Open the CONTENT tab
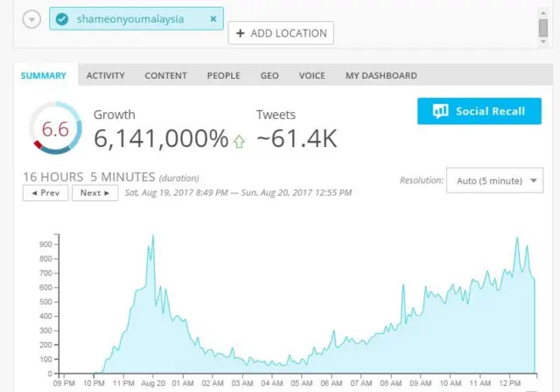Image resolution: width=560 pixels, height=392 pixels. click(165, 76)
